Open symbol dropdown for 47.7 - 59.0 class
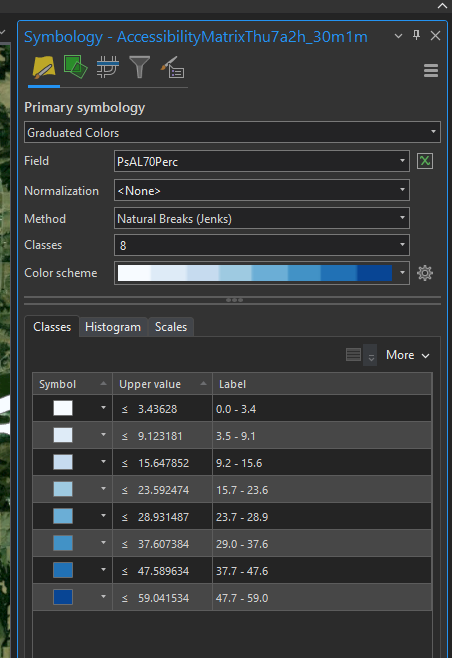 tap(103, 596)
